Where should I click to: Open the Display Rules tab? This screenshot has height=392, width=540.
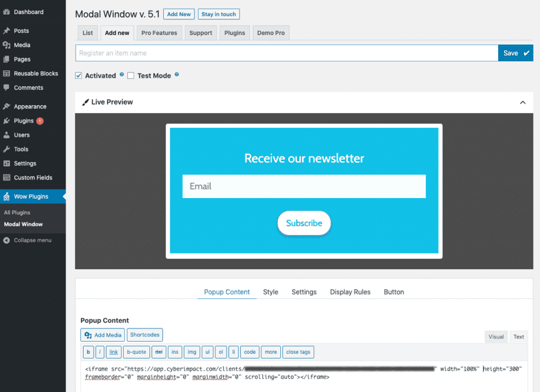click(350, 292)
